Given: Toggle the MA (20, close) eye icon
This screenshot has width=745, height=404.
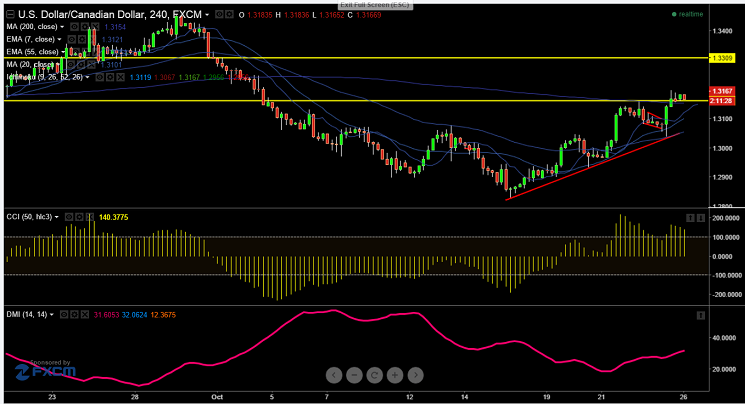Looking at the screenshot, I should [71, 65].
